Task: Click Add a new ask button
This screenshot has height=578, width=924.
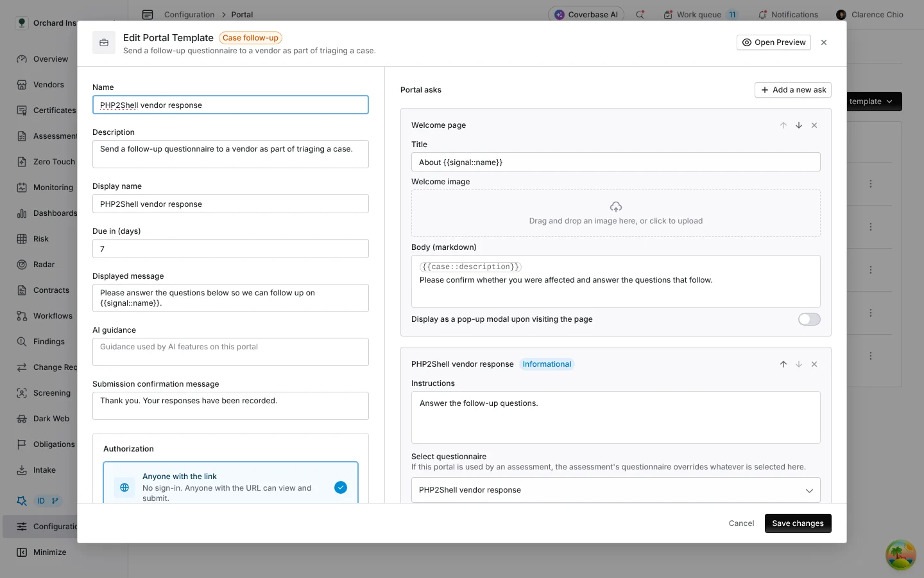Action: [793, 90]
